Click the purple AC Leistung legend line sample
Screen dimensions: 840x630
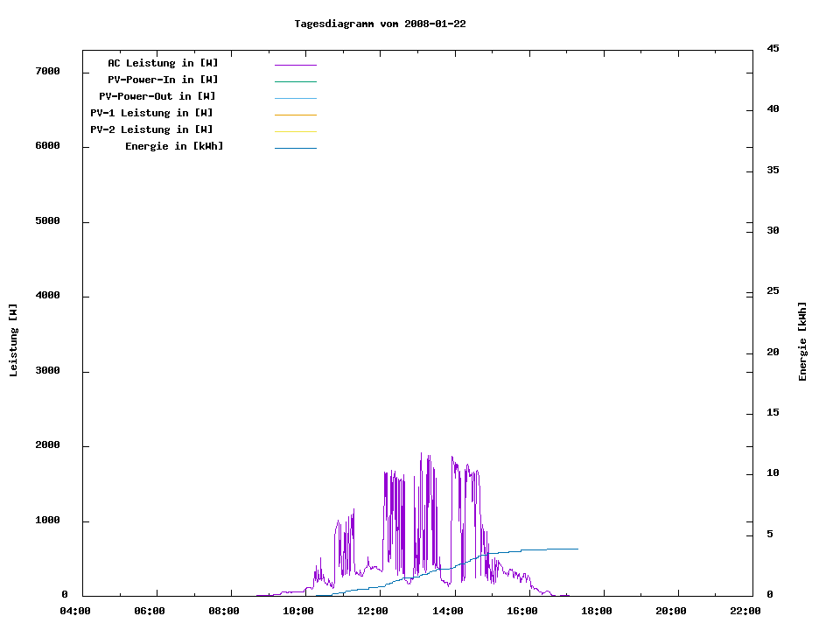tap(295, 65)
